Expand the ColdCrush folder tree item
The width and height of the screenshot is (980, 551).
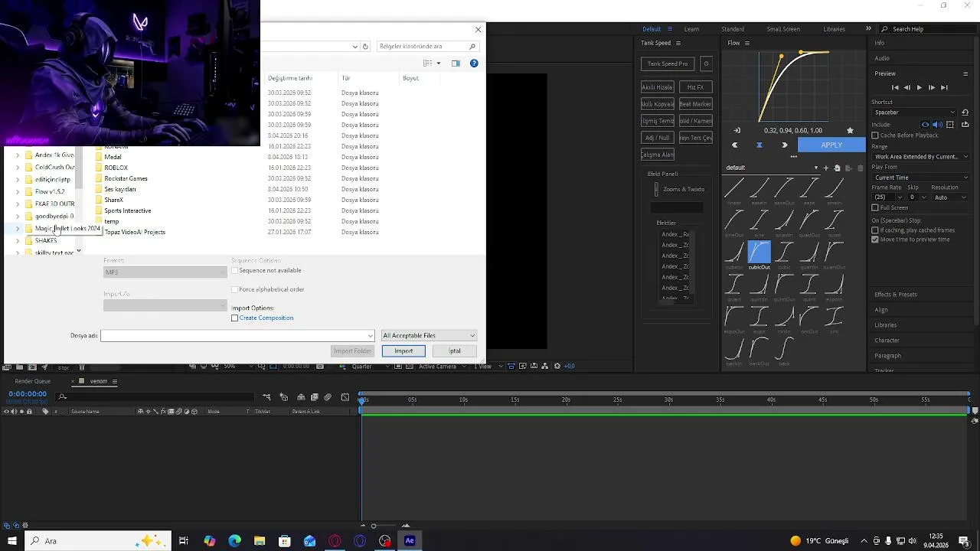[18, 167]
